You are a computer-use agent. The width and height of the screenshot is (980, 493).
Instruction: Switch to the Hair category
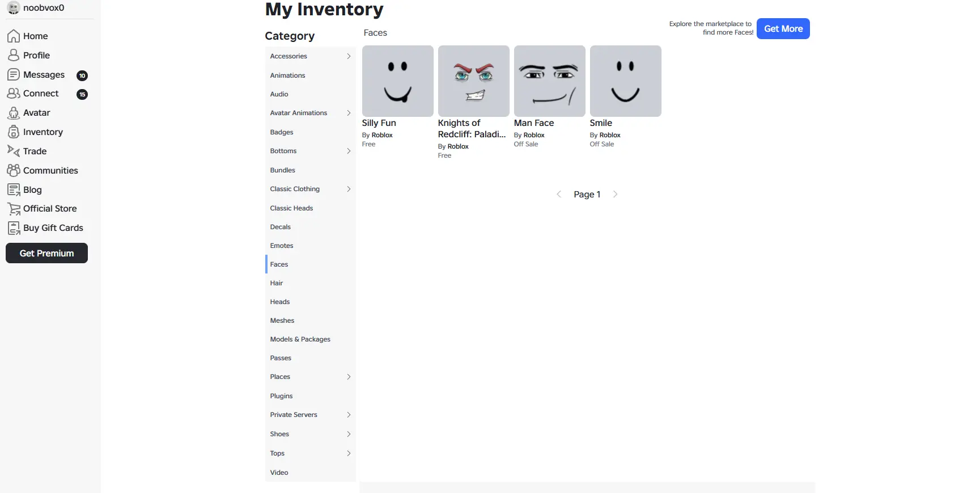click(x=277, y=283)
